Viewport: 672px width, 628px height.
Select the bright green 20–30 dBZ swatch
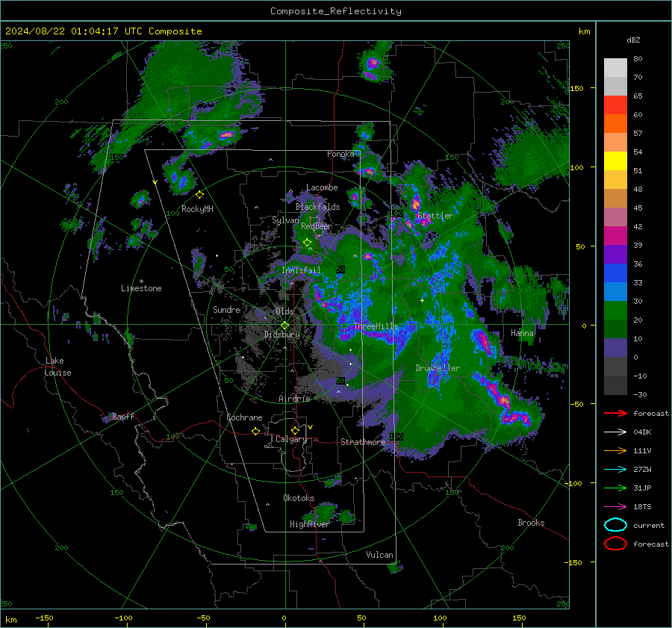point(615,311)
